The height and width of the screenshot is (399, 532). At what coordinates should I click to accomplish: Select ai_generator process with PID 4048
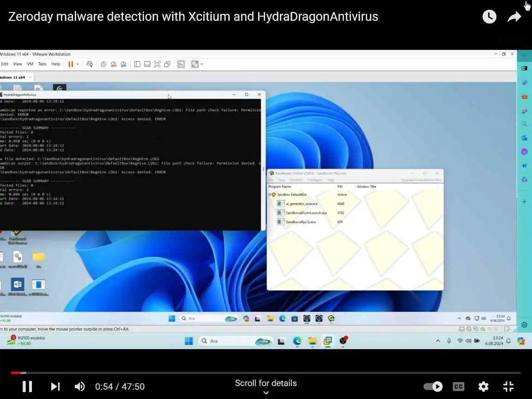355,204
